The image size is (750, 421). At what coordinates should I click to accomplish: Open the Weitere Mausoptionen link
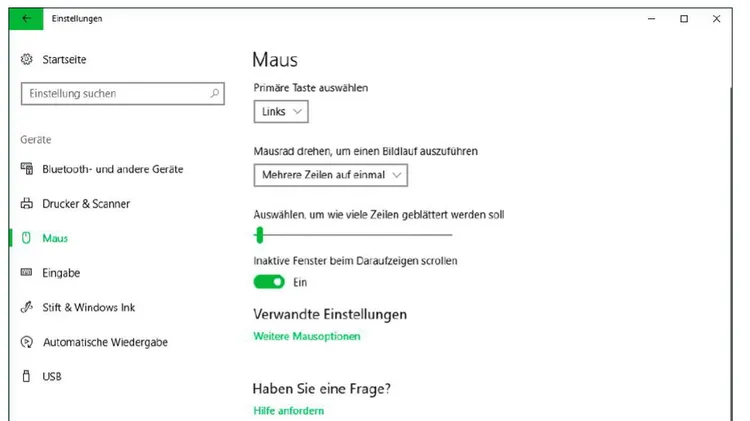click(307, 336)
